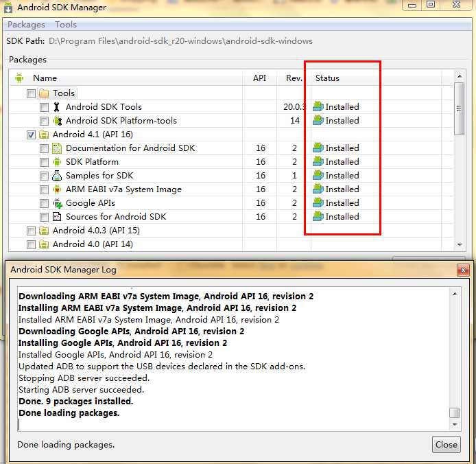The width and height of the screenshot is (476, 464).
Task: Select the 'Stopping ADB server succeeded.' log line
Action: pyautogui.click(x=84, y=378)
